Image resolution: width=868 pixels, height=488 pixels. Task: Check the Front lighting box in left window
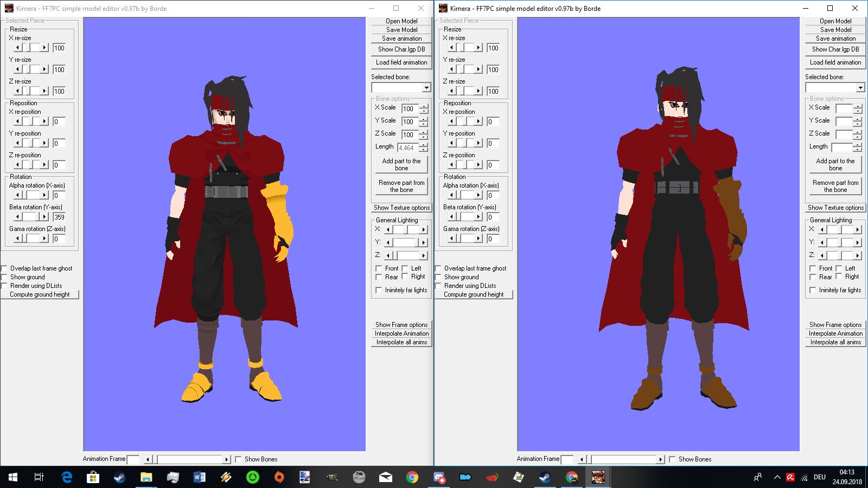(379, 268)
